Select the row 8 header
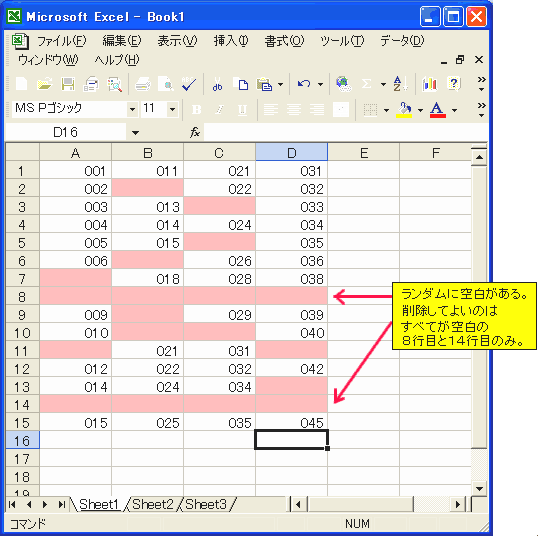 pyautogui.click(x=22, y=296)
